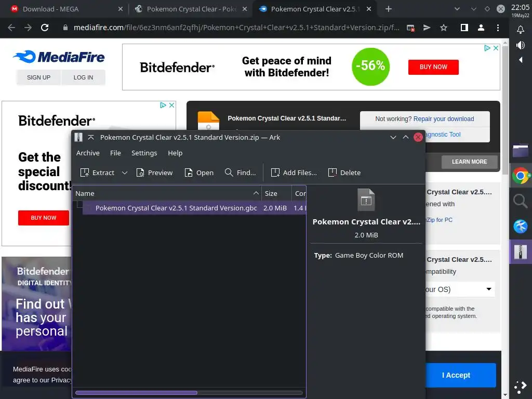This screenshot has height=399, width=532.
Task: Click the MediaFire logo
Action: 59,57
